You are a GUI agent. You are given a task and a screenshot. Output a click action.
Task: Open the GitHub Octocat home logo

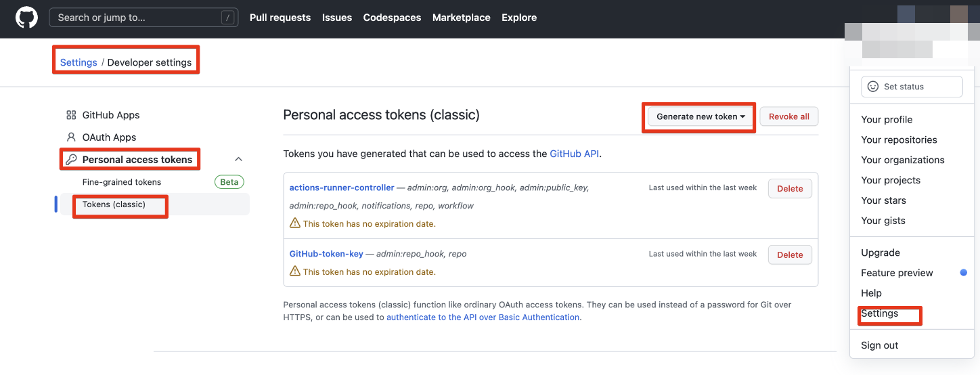pos(27,18)
